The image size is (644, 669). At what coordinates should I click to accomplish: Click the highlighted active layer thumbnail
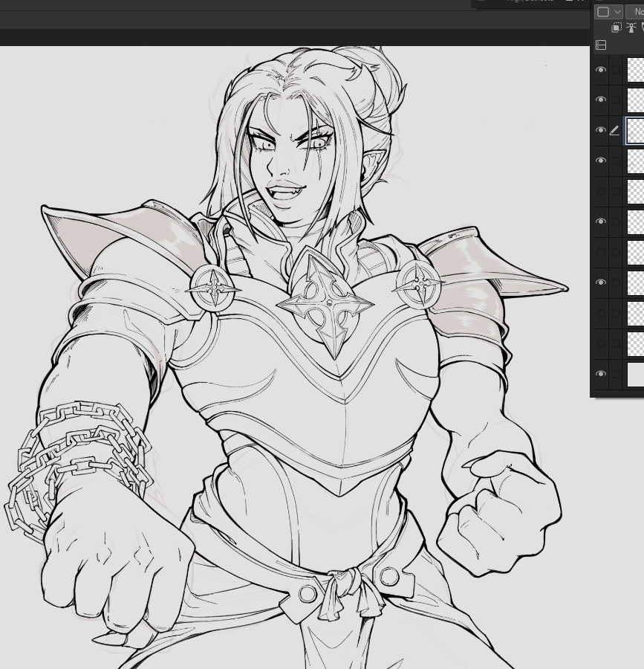click(x=636, y=131)
